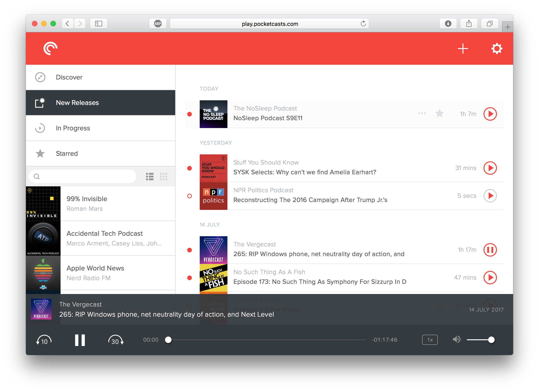This screenshot has width=539, height=392.
Task: Pause playback in the player bar
Action: [80, 340]
